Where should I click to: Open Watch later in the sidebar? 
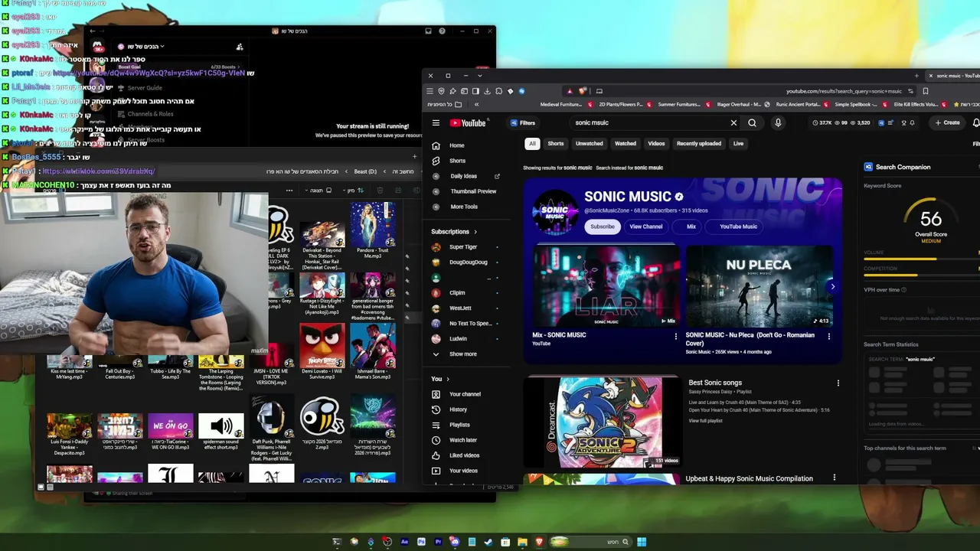click(462, 440)
